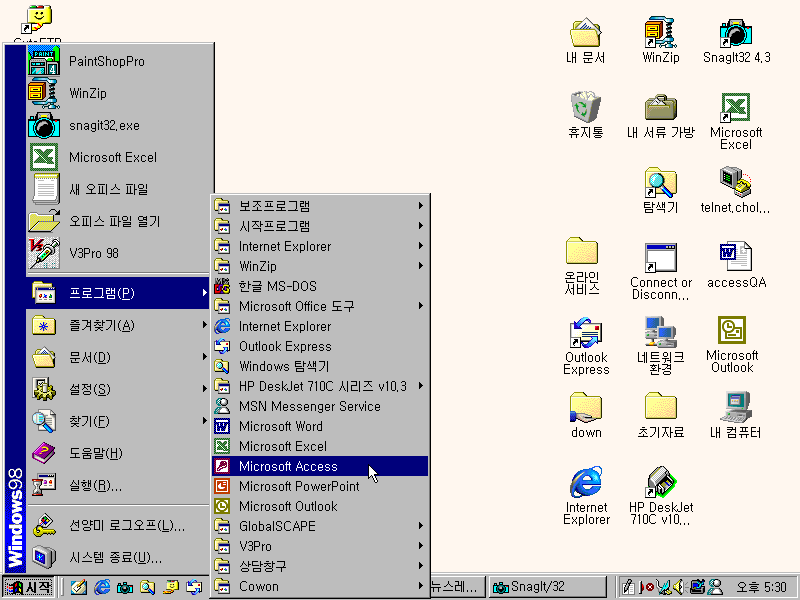Expand the V3Pro program group
800x600 pixels.
click(x=320, y=546)
